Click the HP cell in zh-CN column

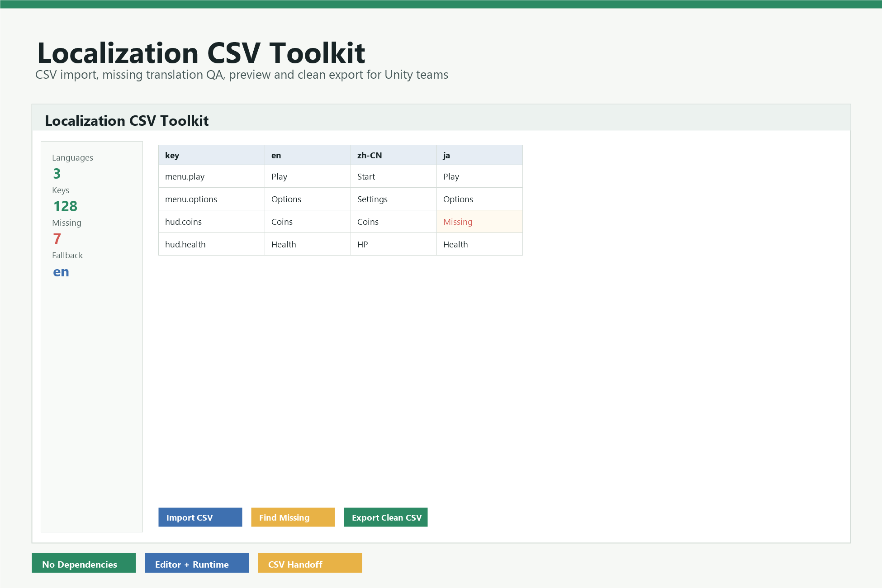(394, 244)
